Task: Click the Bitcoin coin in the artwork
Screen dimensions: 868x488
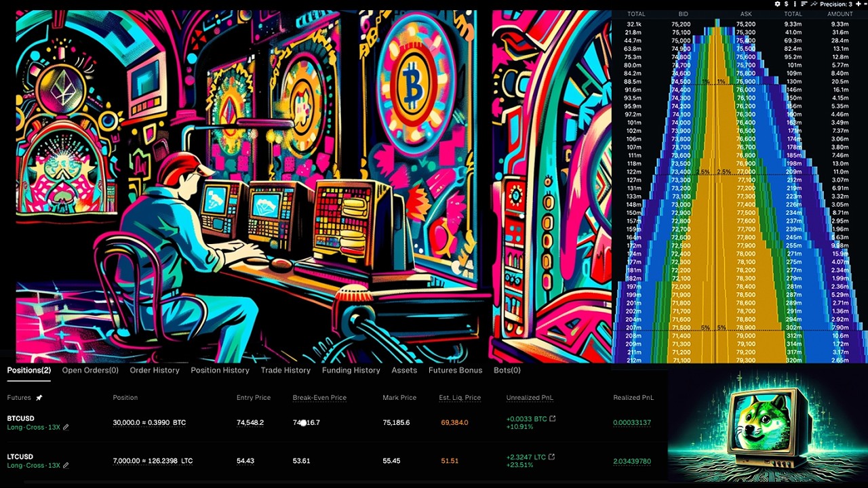Action: click(x=414, y=85)
